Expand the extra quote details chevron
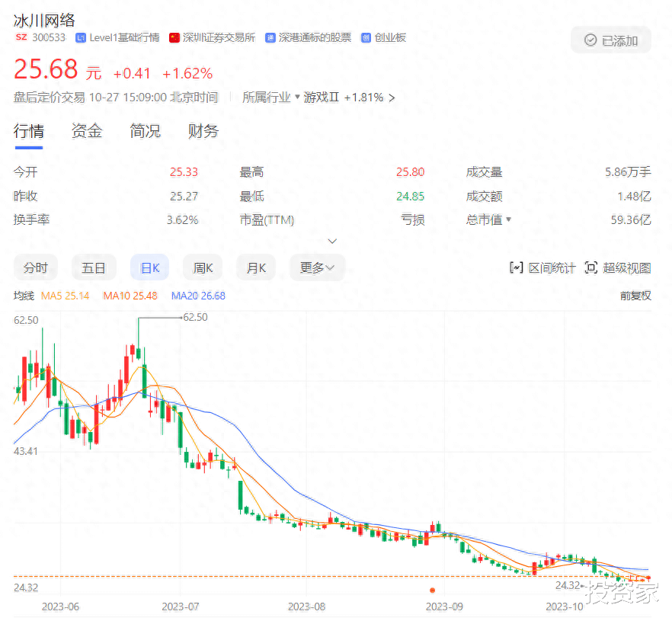 (332, 242)
